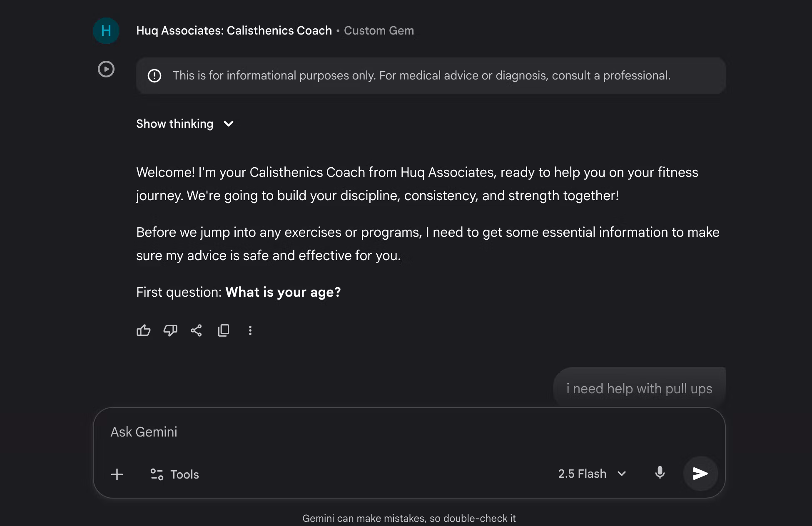Click the informational disclaimer alert icon
The height and width of the screenshot is (526, 812).
click(x=154, y=76)
